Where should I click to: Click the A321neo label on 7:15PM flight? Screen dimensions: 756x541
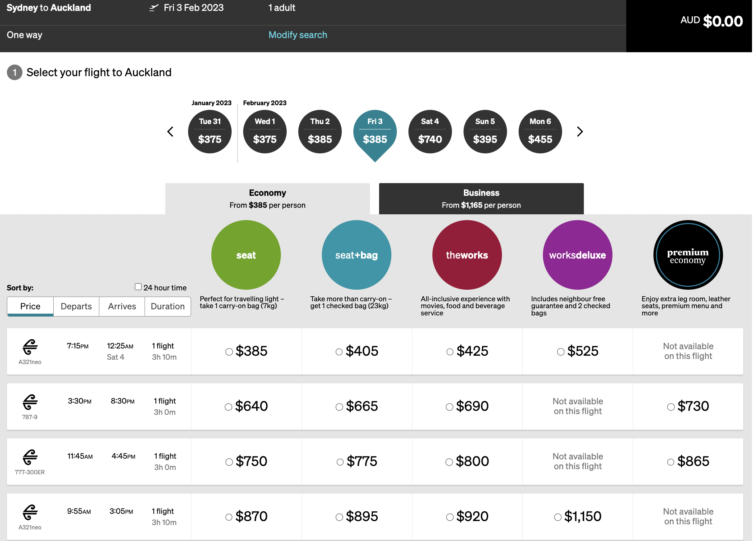coord(30,362)
